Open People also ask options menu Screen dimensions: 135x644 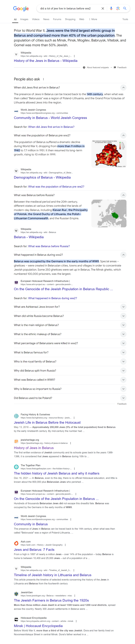tap(43, 79)
